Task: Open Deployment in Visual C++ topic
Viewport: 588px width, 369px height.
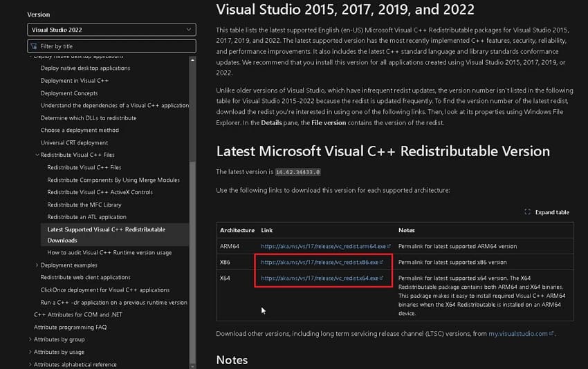Action: 74,81
